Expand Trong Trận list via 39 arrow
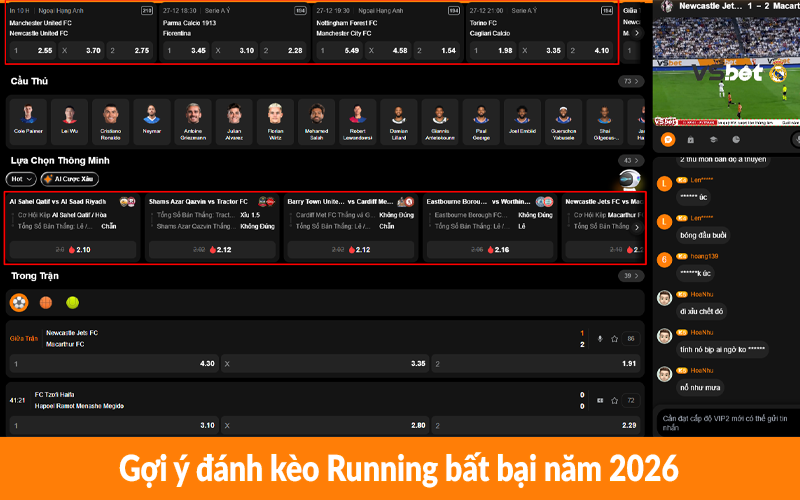Screen dimensions: 800x500 (x=631, y=276)
